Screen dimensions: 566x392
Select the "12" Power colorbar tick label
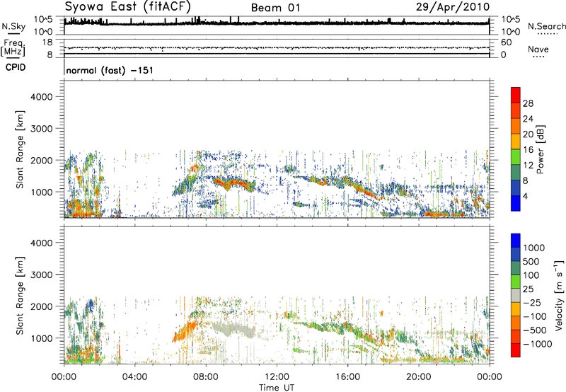coord(528,166)
